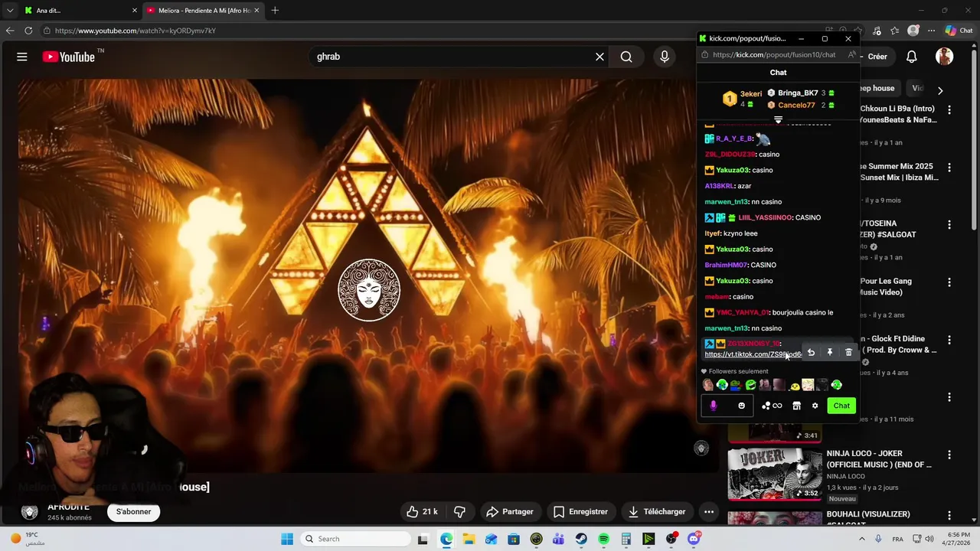Click the Kick popout address bar
Image resolution: width=980 pixels, height=551 pixels.
coord(776,54)
